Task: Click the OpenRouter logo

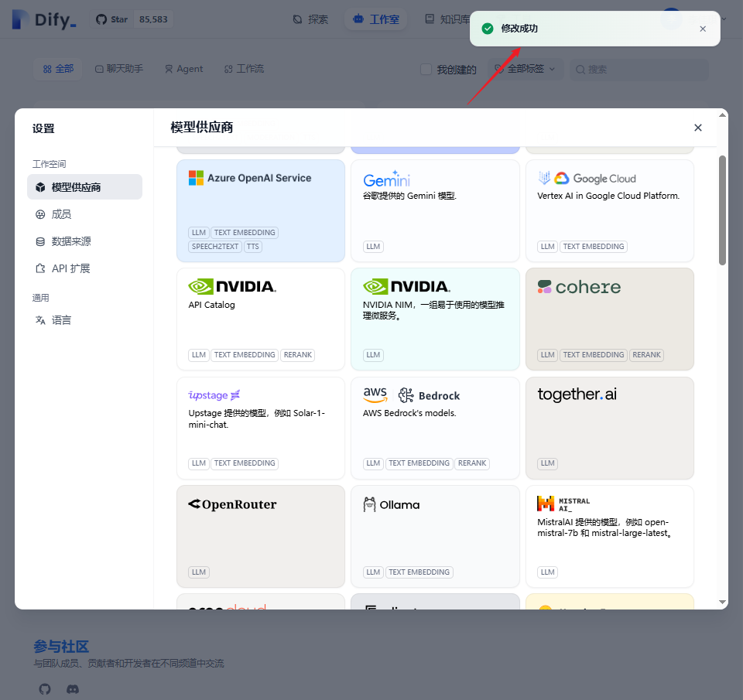Action: [232, 504]
